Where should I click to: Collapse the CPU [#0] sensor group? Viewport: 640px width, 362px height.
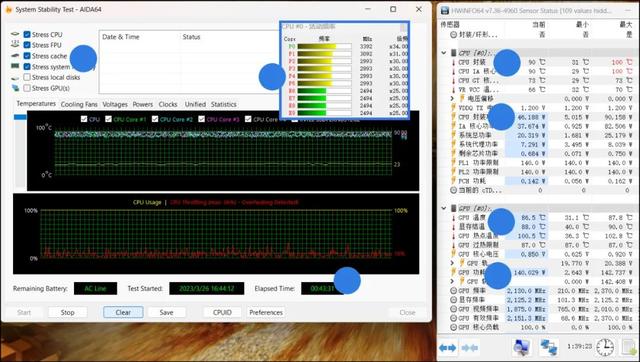(x=444, y=53)
